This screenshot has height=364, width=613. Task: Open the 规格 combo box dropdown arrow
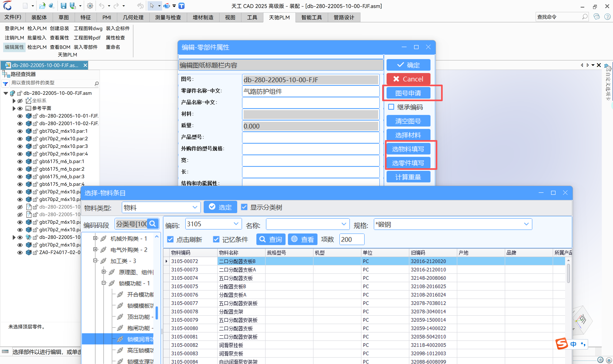click(x=526, y=224)
